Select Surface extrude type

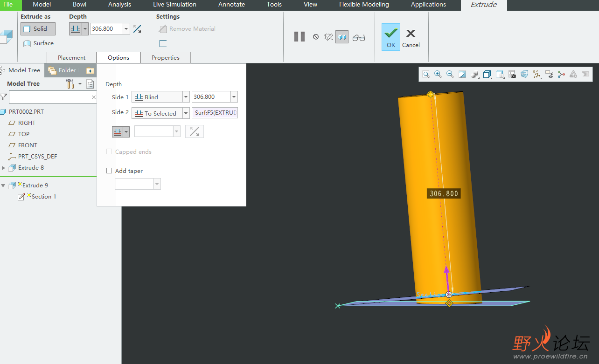38,43
